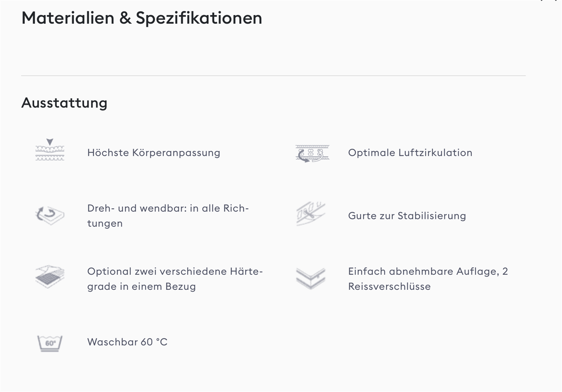
Task: Click the word 'Spezifikationen' in the title
Action: 199,18
